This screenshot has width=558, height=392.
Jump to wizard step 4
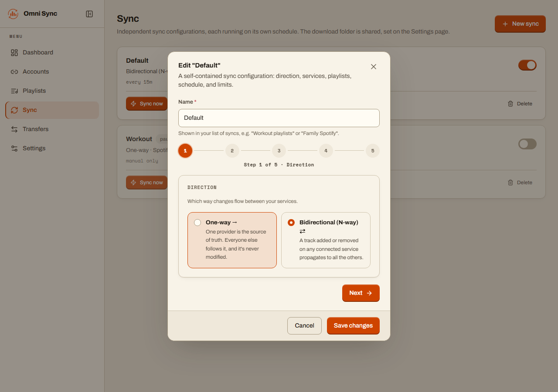pos(326,151)
